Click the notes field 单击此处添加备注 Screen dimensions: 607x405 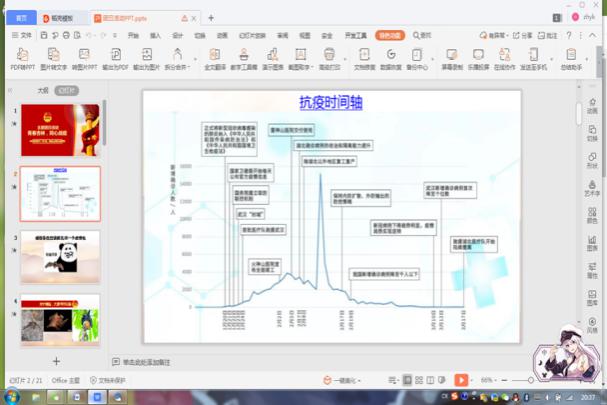[146, 362]
